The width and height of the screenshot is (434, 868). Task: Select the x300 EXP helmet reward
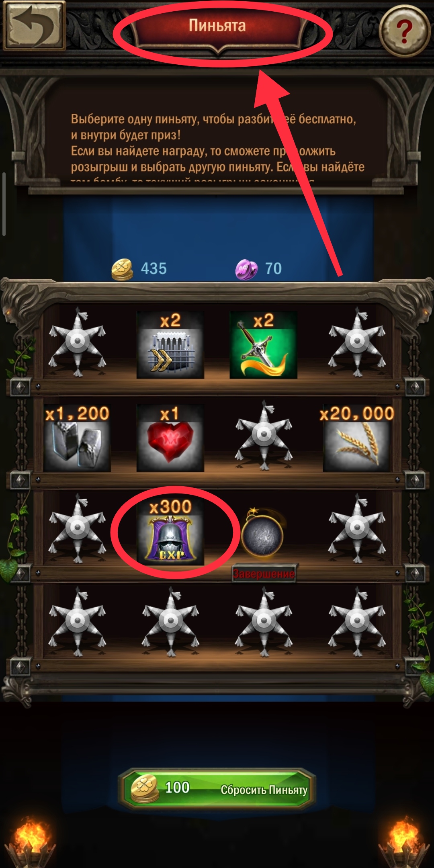(170, 531)
